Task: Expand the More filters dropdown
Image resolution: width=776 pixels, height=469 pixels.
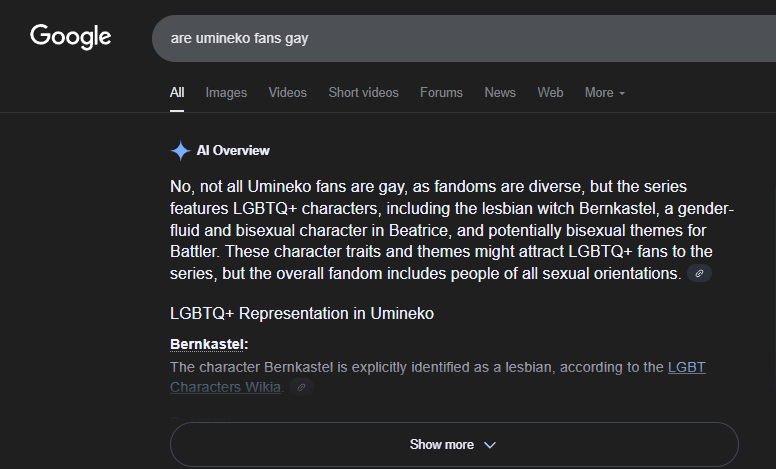Action: click(605, 93)
